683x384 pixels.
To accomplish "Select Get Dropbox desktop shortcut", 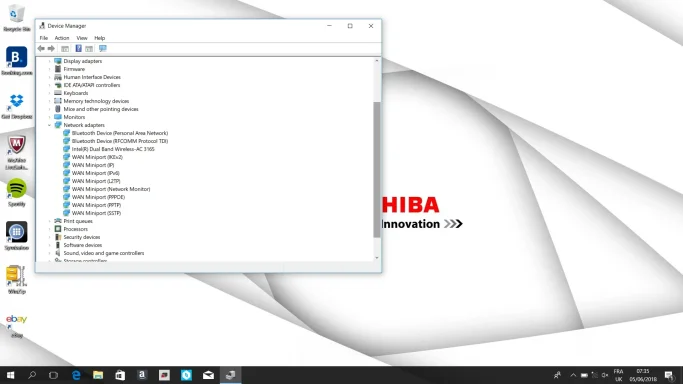I will click(x=17, y=106).
